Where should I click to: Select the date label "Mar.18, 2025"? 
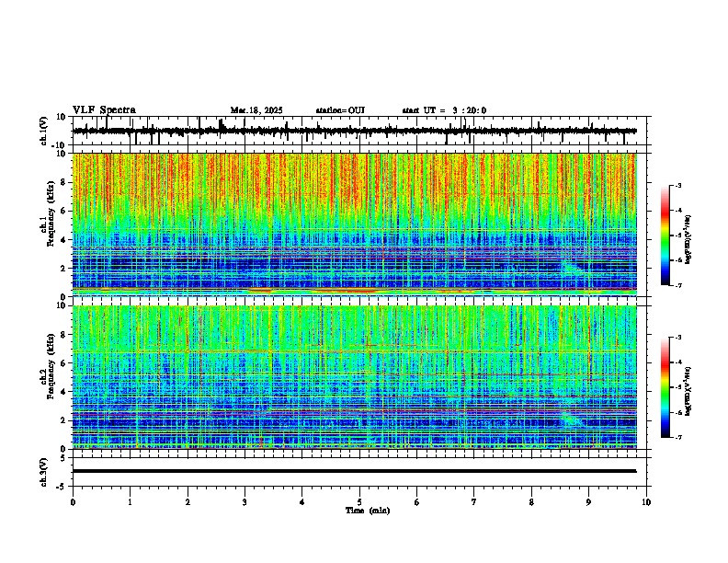[256, 110]
